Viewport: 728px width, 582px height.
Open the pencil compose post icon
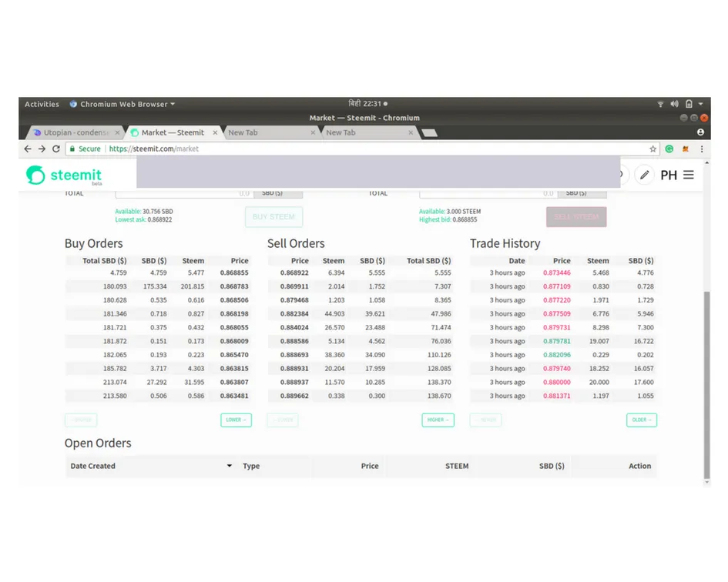(645, 175)
